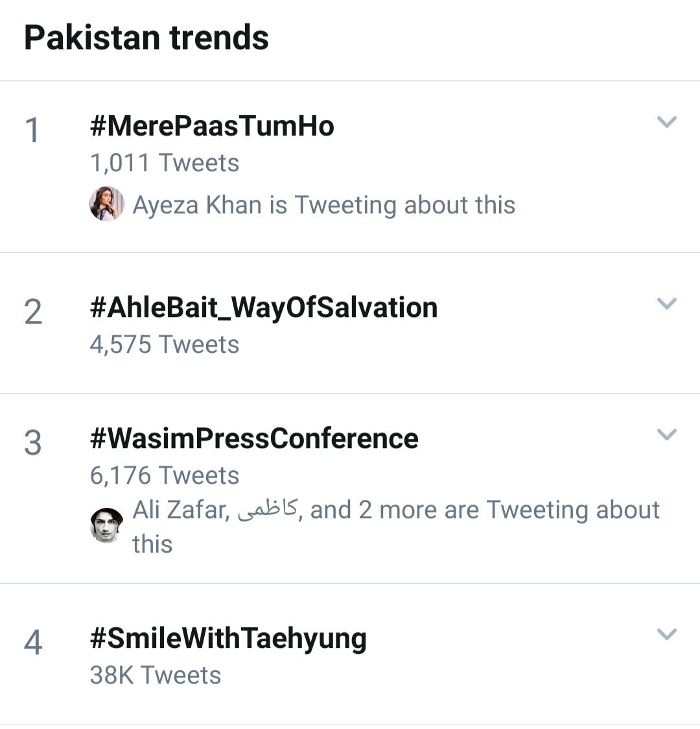Click the chevron next to #WasimPressConference
Image resolution: width=700 pixels, height=729 pixels.
click(x=666, y=435)
